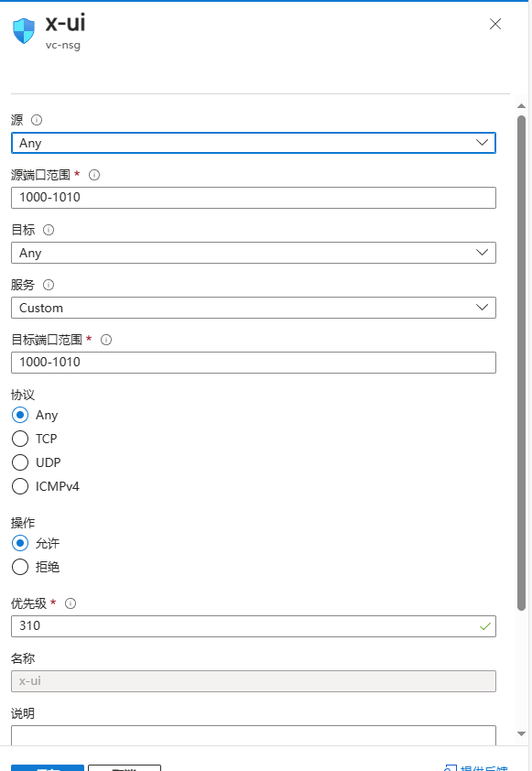This screenshot has height=771, width=532.
Task: Click the scrollbar down arrow
Action: [x=522, y=733]
